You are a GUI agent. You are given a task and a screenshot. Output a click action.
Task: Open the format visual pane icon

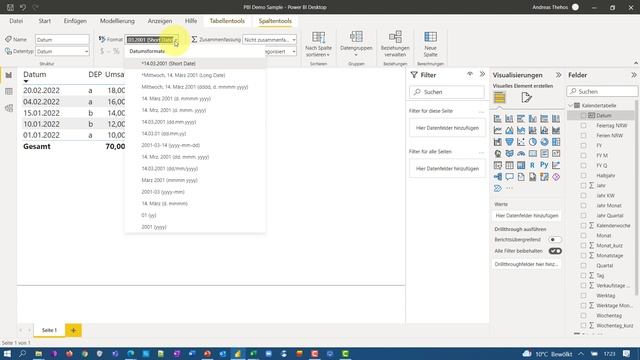(526, 98)
